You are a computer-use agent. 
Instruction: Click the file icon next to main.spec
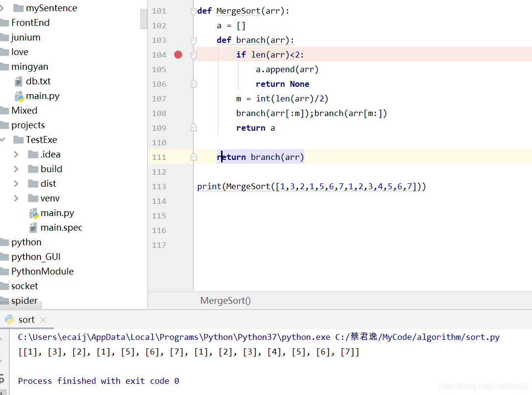[x=34, y=227]
